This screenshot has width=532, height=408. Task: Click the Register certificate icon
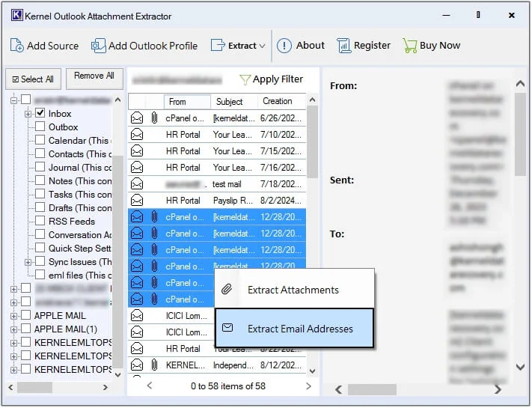[343, 46]
